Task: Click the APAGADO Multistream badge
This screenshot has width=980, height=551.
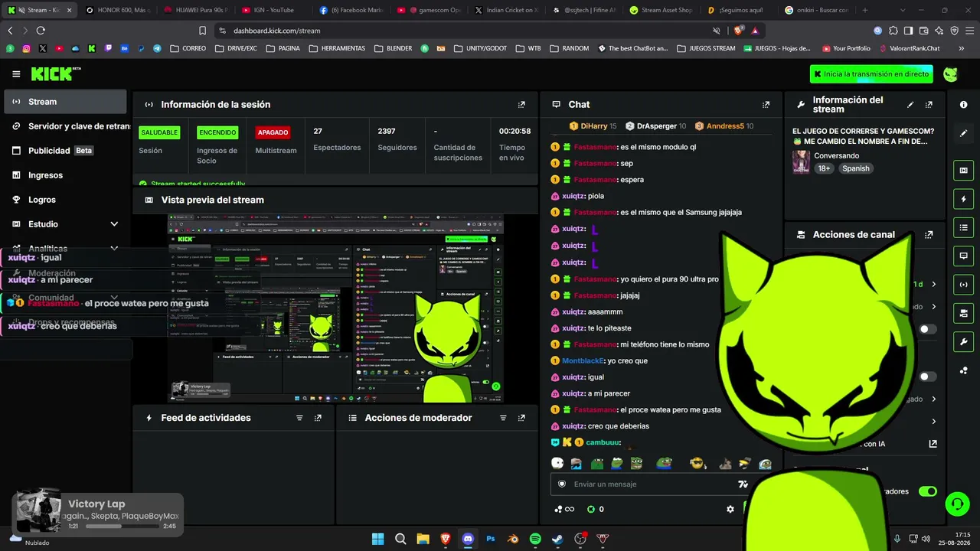Action: (273, 132)
